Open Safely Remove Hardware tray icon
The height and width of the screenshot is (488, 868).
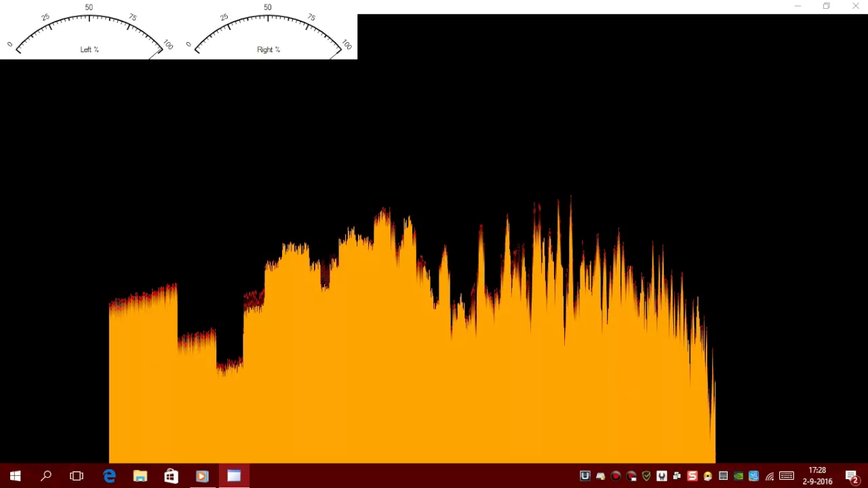click(600, 476)
